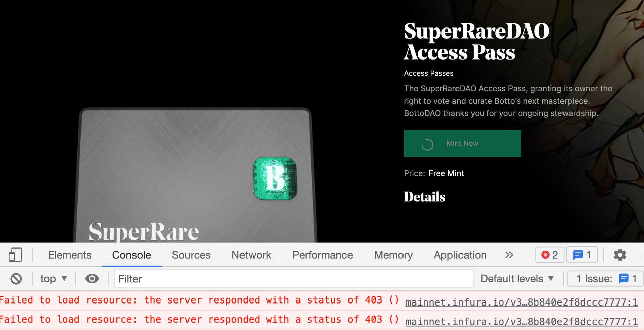
Task: Select the Console tab
Action: (131, 255)
